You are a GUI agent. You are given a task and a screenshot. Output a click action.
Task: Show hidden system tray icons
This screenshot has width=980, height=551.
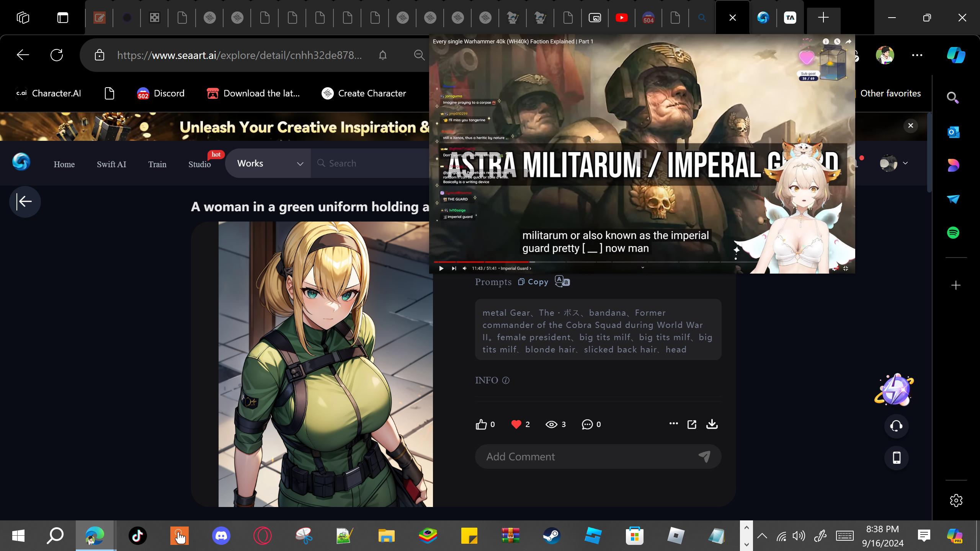point(762,535)
